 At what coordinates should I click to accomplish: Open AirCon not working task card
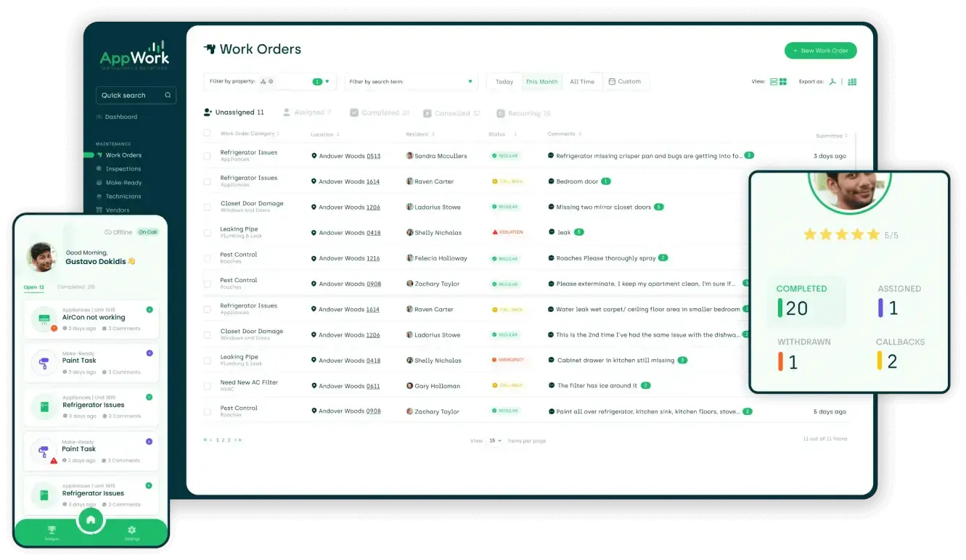click(x=92, y=318)
